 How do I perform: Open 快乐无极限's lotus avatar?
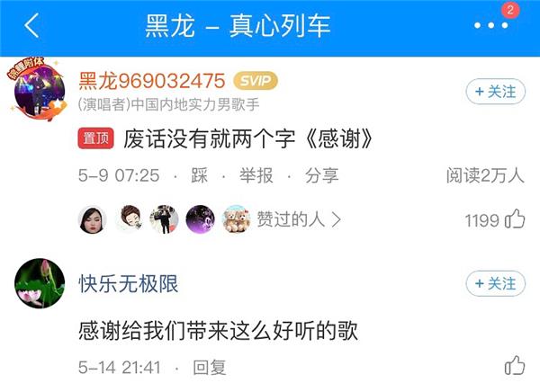click(x=40, y=283)
